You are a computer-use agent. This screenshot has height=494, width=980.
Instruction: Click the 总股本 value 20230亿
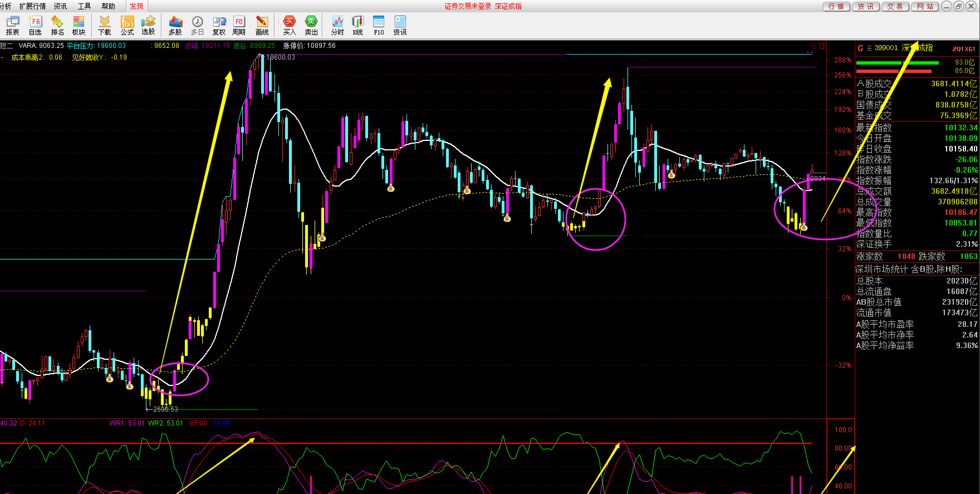[962, 281]
